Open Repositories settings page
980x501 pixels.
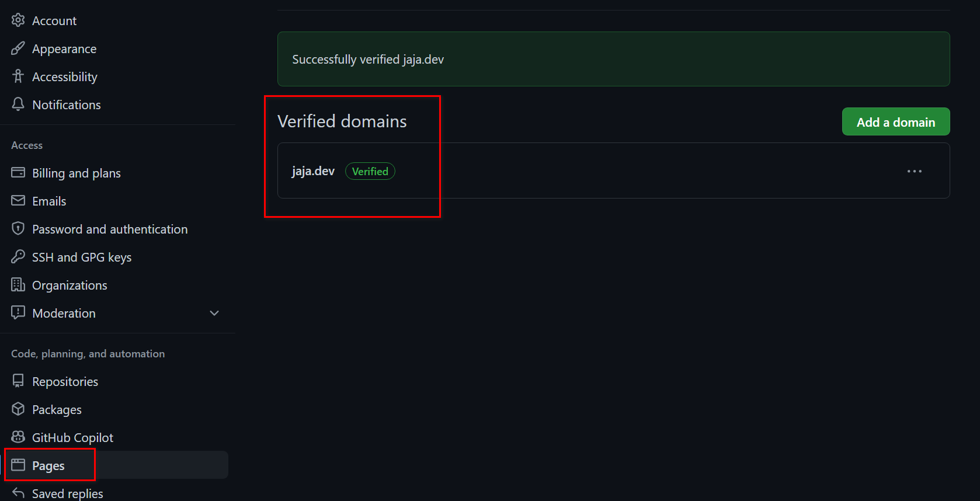(65, 382)
